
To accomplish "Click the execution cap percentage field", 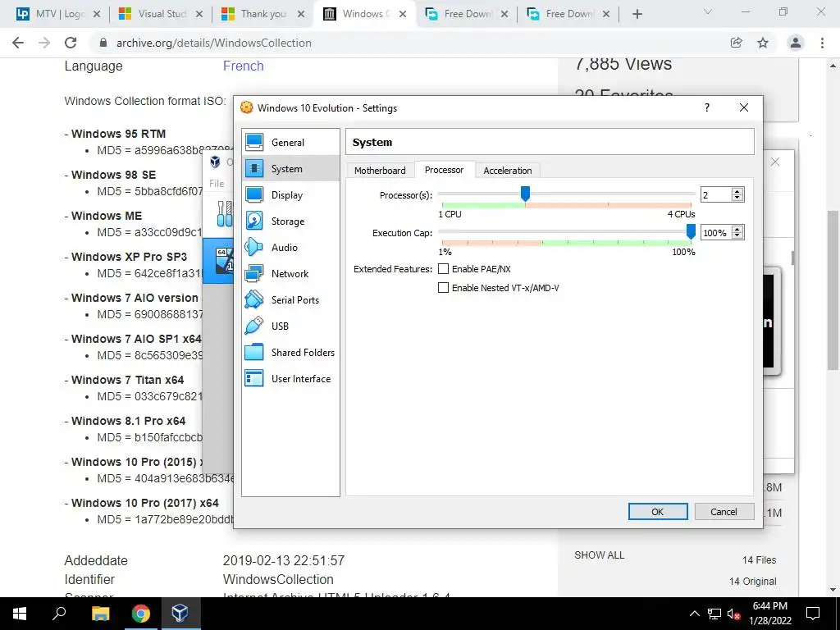I will pos(716,233).
